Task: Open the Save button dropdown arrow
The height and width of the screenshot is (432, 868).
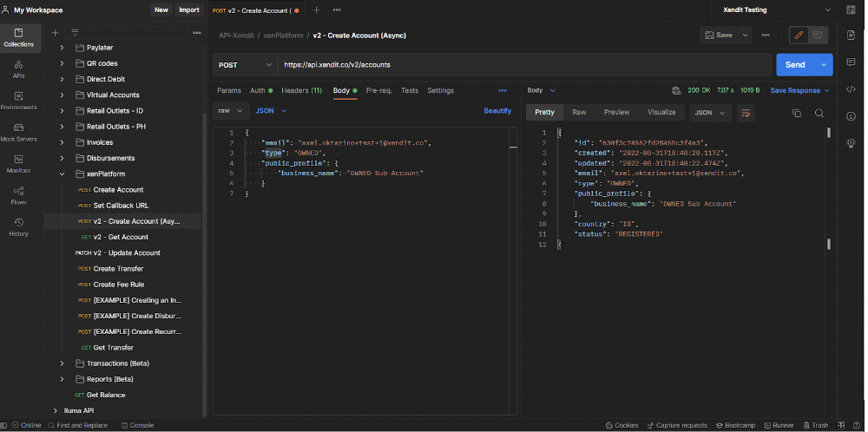Action: (745, 35)
